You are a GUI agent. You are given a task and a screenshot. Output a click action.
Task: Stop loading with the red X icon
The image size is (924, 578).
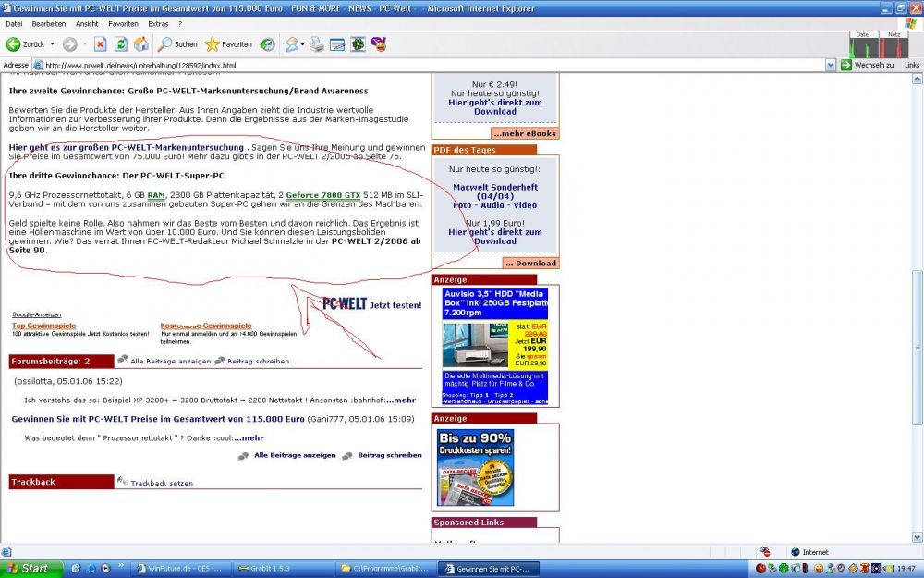tap(100, 44)
